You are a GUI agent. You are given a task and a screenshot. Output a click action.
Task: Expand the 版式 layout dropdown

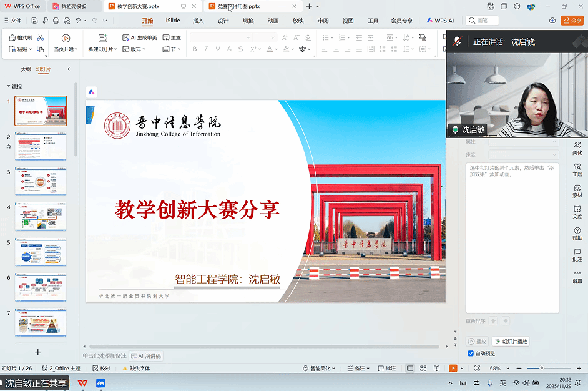click(137, 49)
